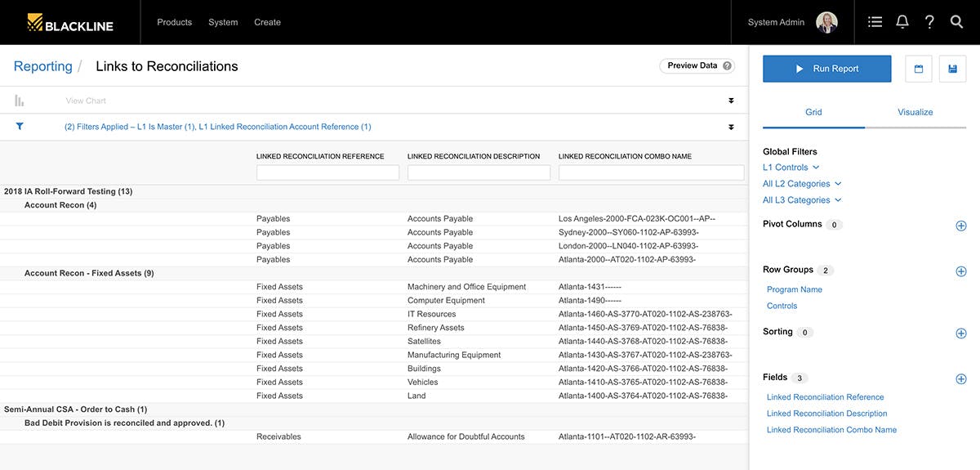Open the All L3 Categories dropdown

[x=802, y=200]
